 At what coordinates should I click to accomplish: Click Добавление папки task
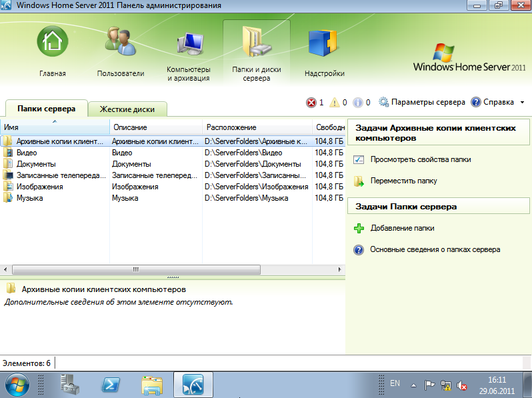403,229
